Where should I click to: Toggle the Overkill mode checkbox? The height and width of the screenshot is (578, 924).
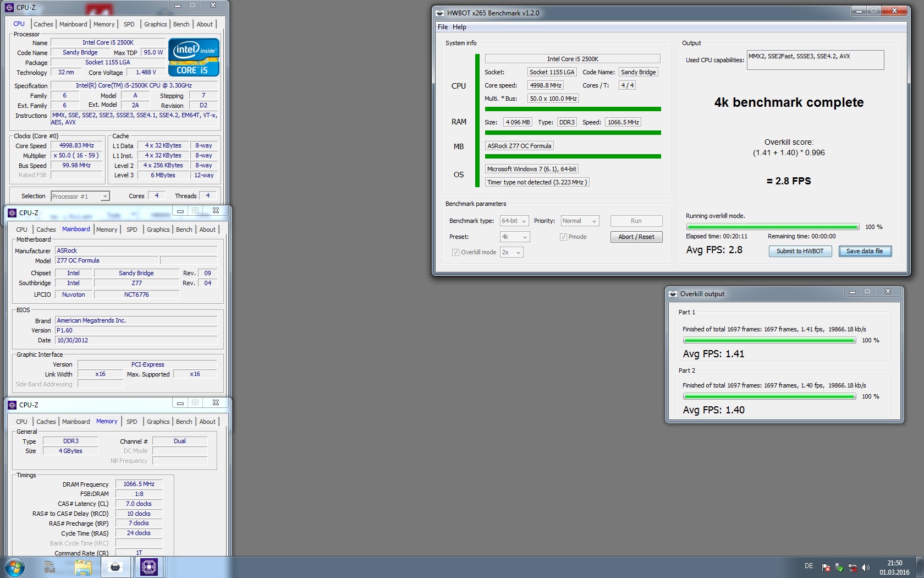pos(455,253)
